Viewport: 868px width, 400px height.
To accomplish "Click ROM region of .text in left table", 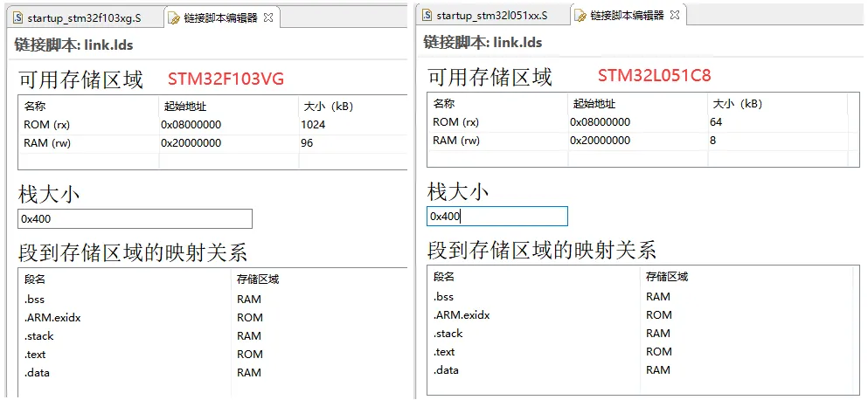I will point(250,354).
